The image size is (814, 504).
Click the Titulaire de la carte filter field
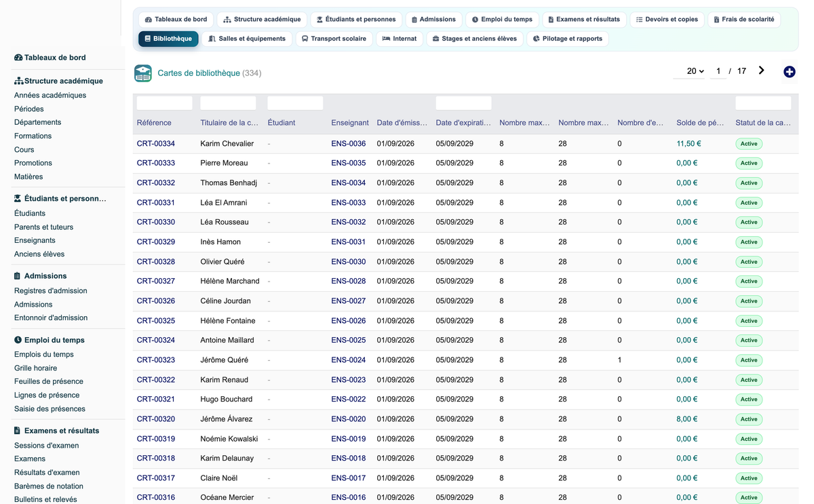pos(228,103)
